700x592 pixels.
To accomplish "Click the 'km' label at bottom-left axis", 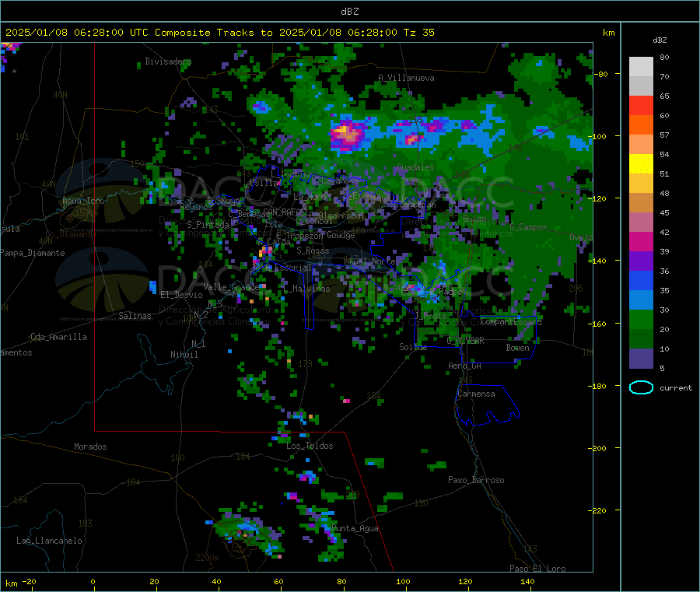I will pos(11,583).
